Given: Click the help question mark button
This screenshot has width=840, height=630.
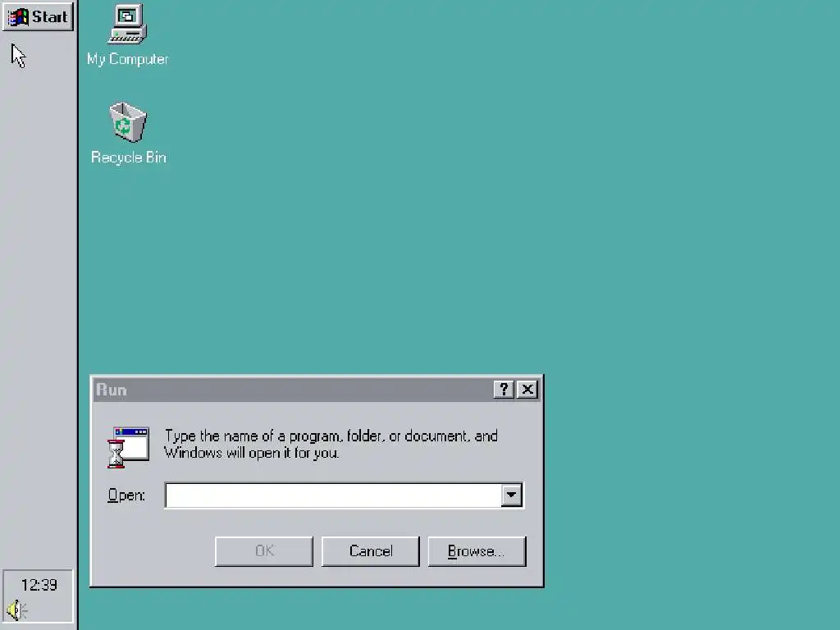Looking at the screenshot, I should 504,390.
